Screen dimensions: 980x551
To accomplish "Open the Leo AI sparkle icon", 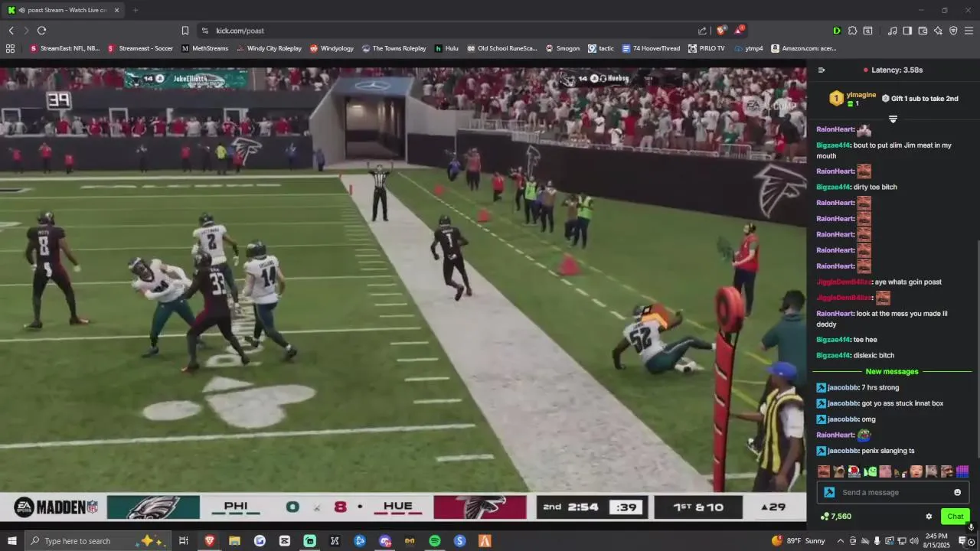I will [938, 31].
